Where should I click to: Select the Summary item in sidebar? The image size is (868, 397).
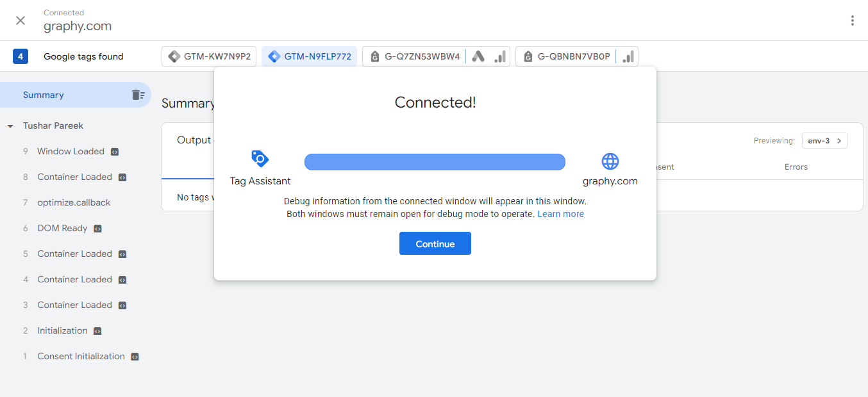click(44, 95)
